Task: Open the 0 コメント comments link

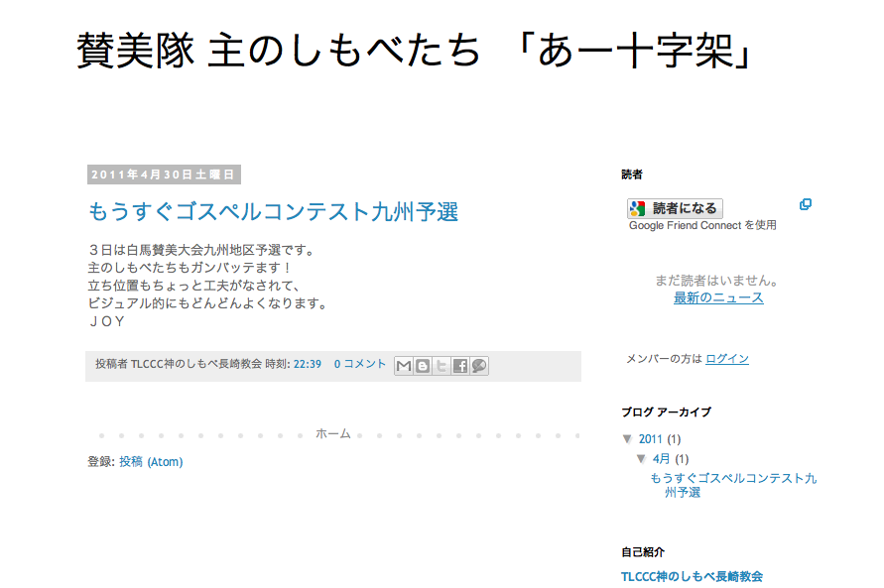Action: pyautogui.click(x=360, y=365)
